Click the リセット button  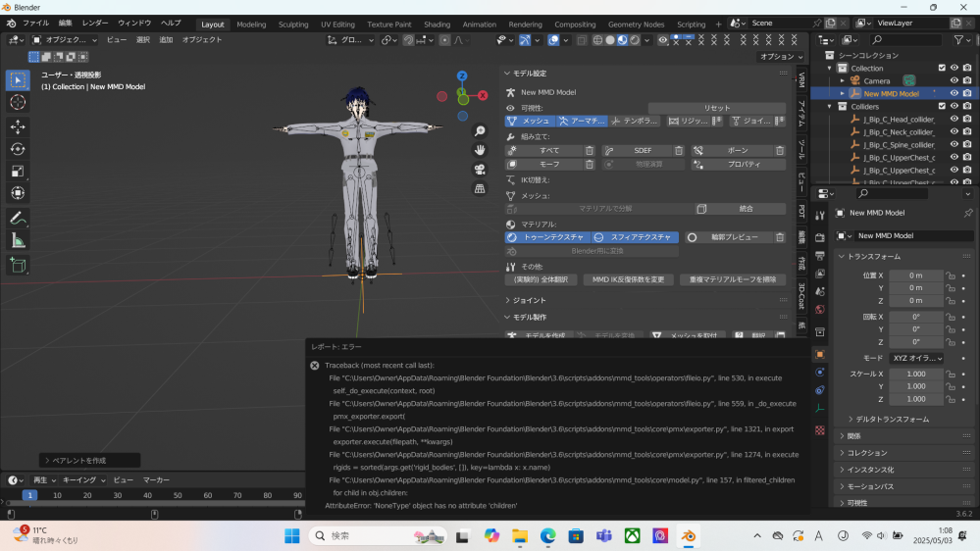pyautogui.click(x=716, y=108)
